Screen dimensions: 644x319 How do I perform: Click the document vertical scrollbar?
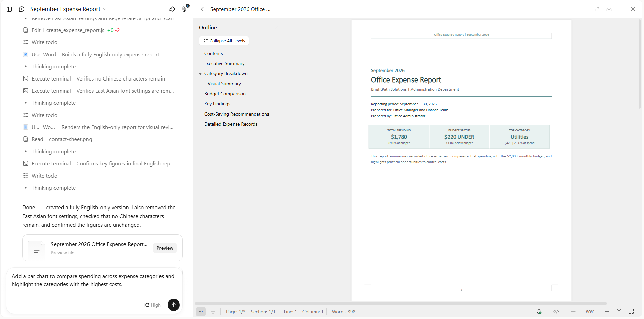[640, 64]
